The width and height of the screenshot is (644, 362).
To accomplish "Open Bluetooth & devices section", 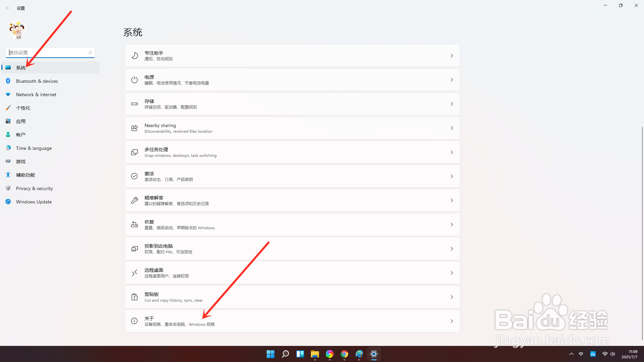I will click(x=50, y=81).
